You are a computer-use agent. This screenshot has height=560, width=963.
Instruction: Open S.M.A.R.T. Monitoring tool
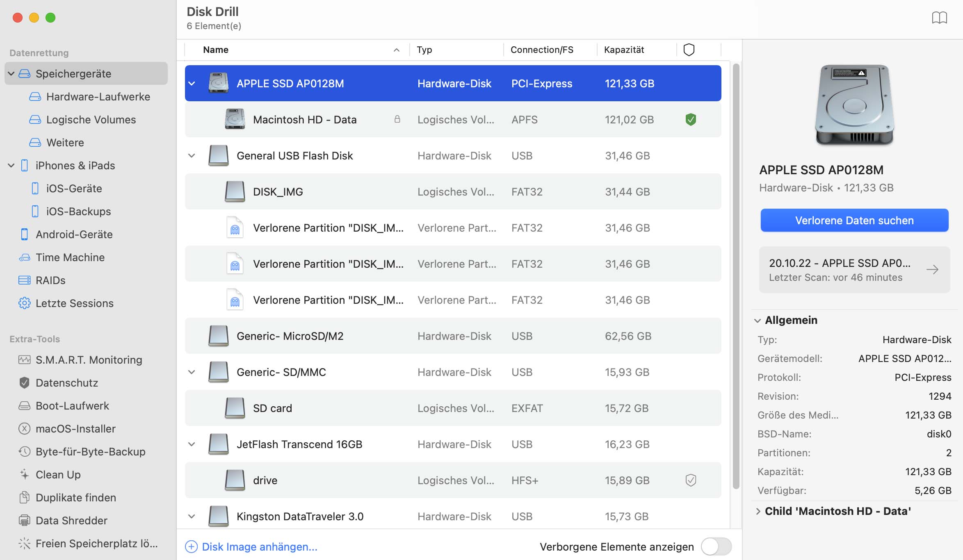pyautogui.click(x=80, y=360)
